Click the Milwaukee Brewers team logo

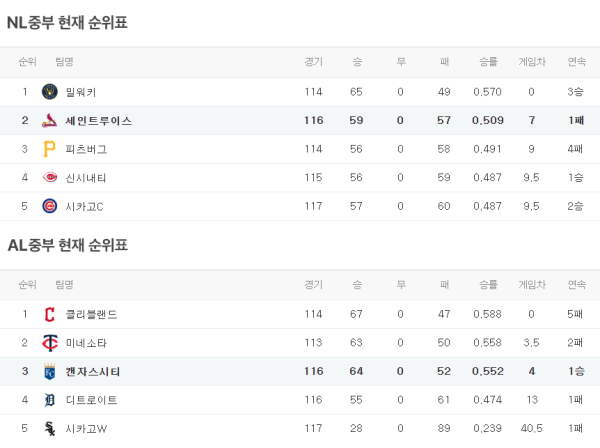[x=50, y=92]
